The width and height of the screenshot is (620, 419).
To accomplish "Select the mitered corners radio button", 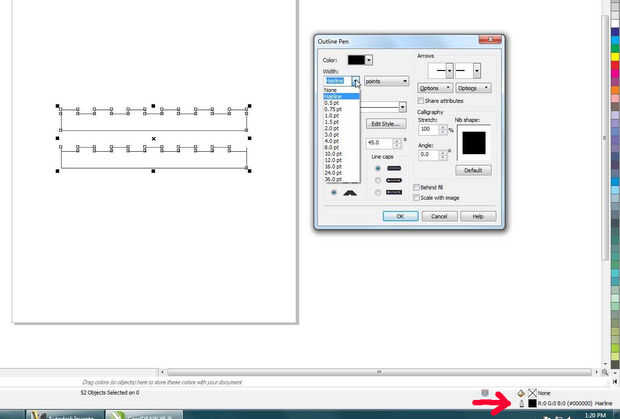I will click(334, 193).
